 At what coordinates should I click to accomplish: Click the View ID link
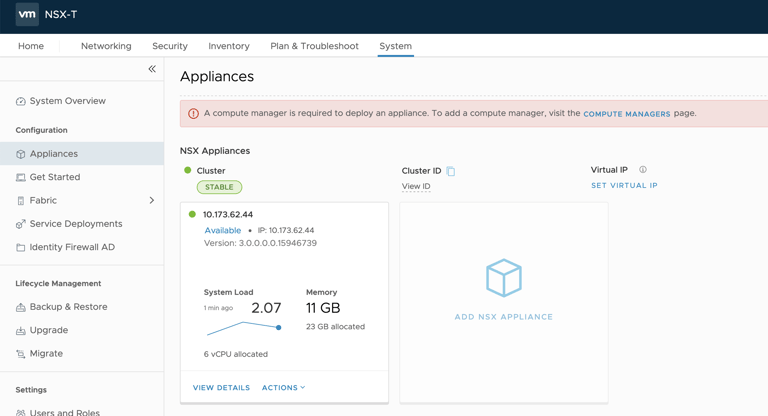coord(416,186)
